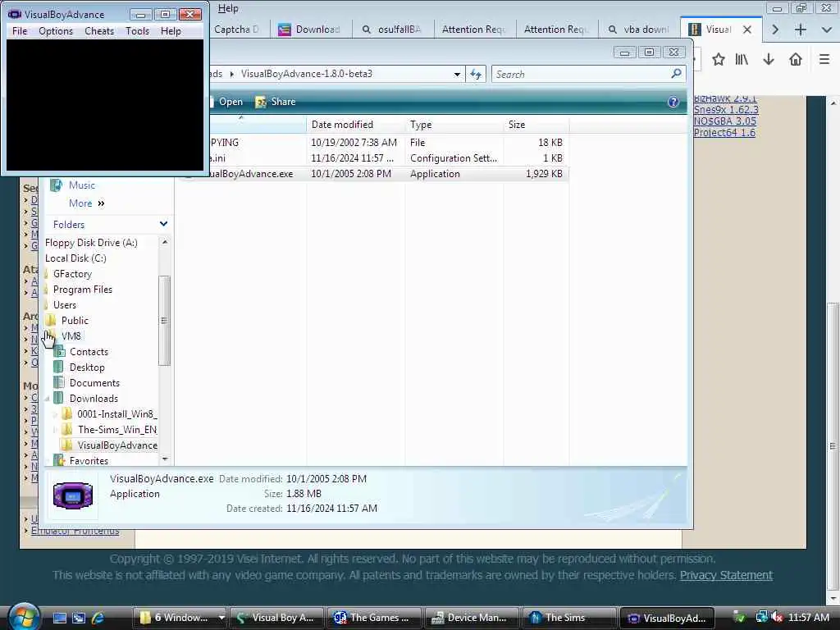Open the Snes9x 1.62.3 link
840x630 pixels.
tap(726, 110)
